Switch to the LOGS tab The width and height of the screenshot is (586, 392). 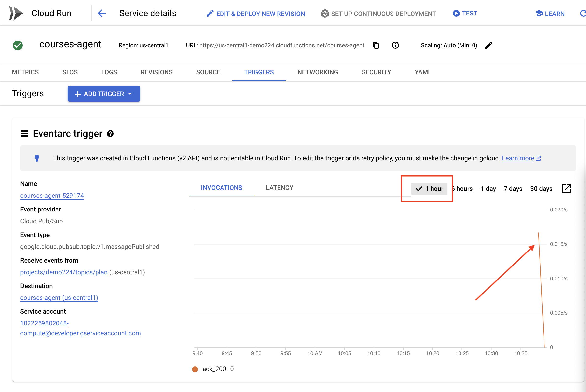[109, 72]
